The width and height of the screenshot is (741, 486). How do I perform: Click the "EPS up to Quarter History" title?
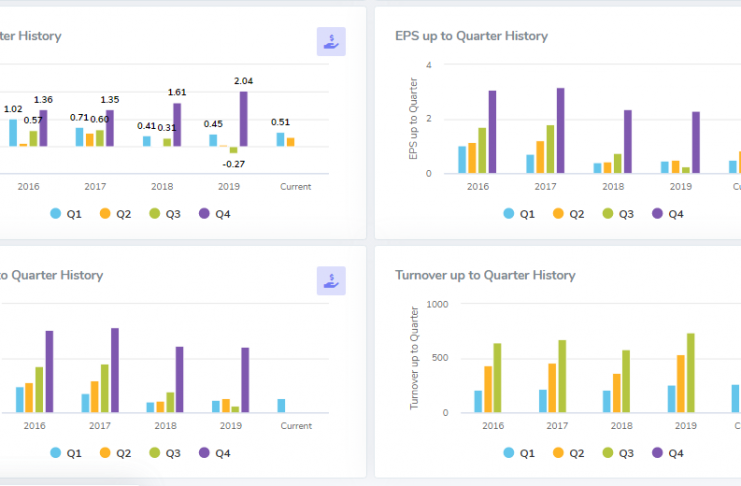471,36
